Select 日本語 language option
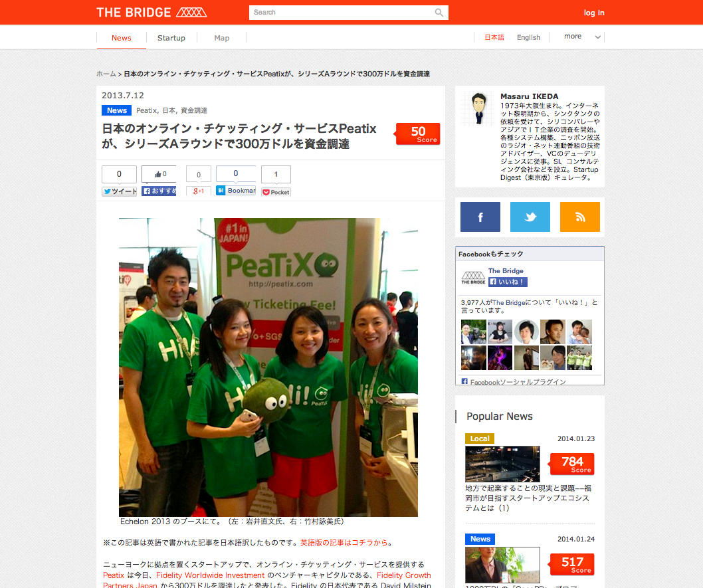 494,38
